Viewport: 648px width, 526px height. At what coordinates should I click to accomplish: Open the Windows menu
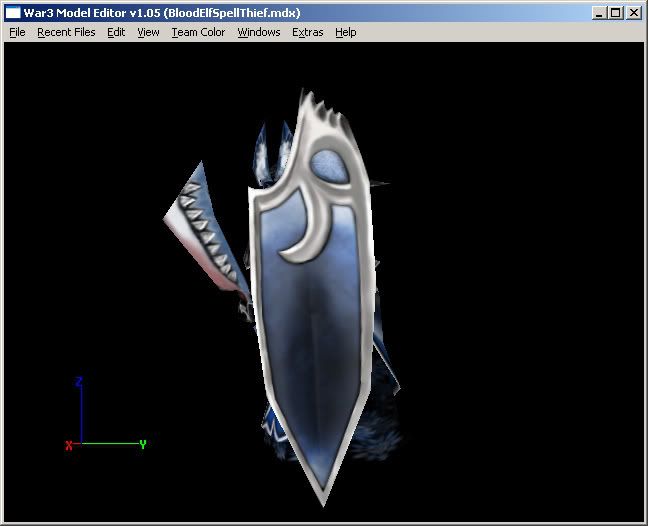[259, 32]
